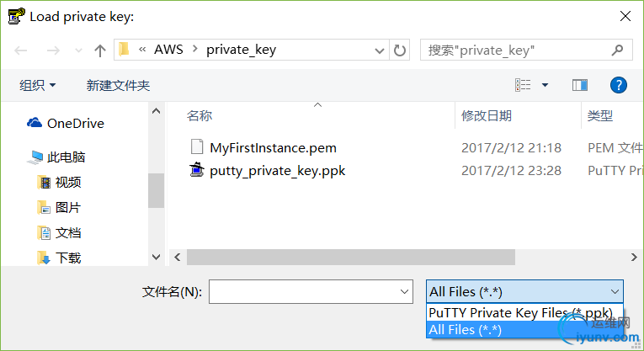
Task: Expand the address bar history dropdown
Action: 379,51
